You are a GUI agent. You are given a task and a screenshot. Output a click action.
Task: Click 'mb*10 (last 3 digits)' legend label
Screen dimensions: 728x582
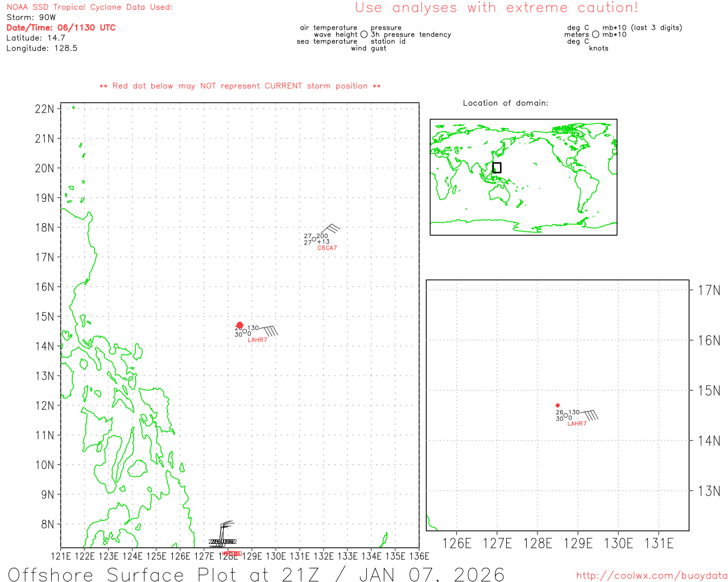point(642,28)
